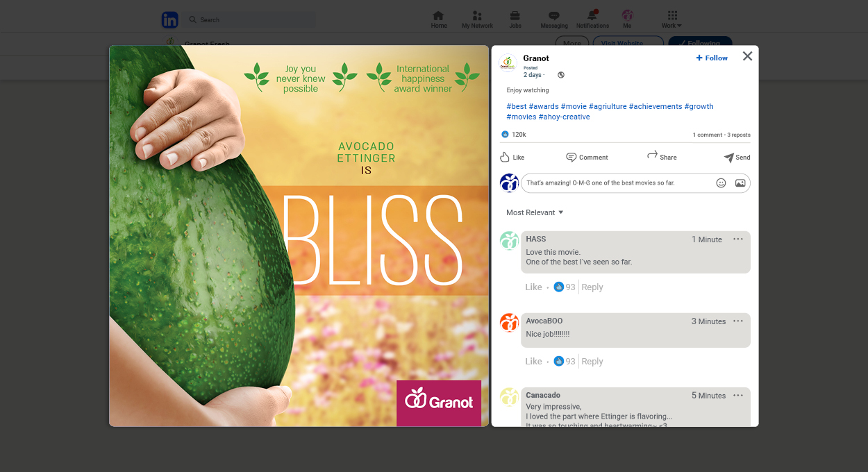Go to the Jobs briefcase icon
The height and width of the screenshot is (472, 868).
click(515, 16)
